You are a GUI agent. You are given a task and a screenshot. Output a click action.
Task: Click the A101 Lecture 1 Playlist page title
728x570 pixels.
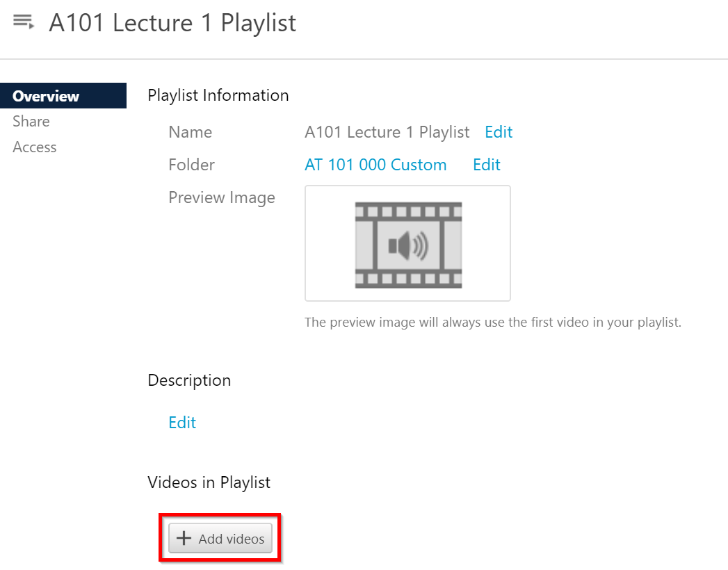[x=172, y=23]
